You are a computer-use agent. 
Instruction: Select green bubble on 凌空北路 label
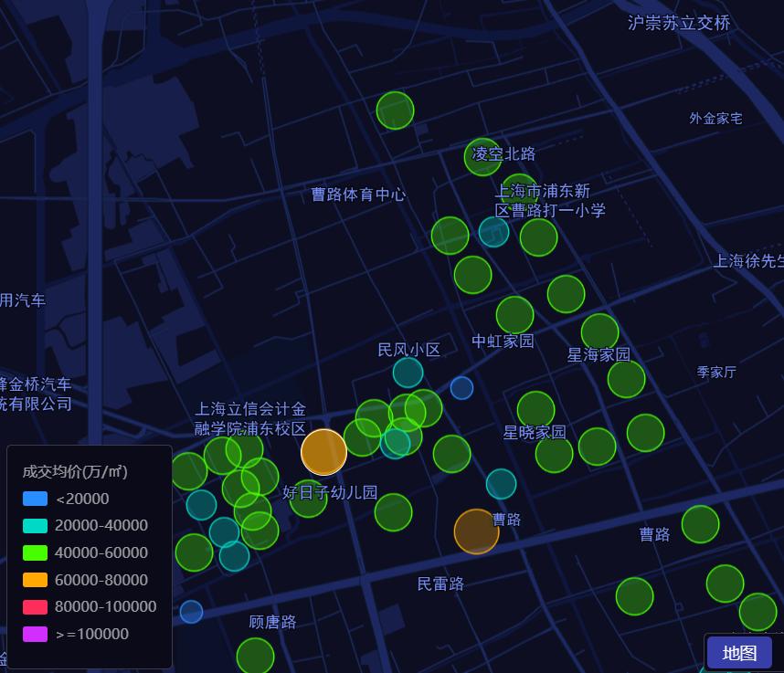click(x=482, y=156)
